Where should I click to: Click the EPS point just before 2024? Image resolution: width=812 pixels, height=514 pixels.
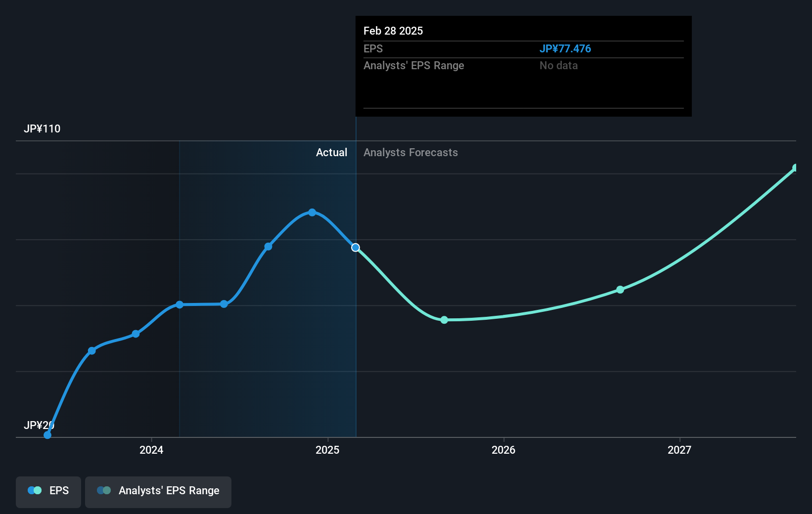[x=136, y=334]
